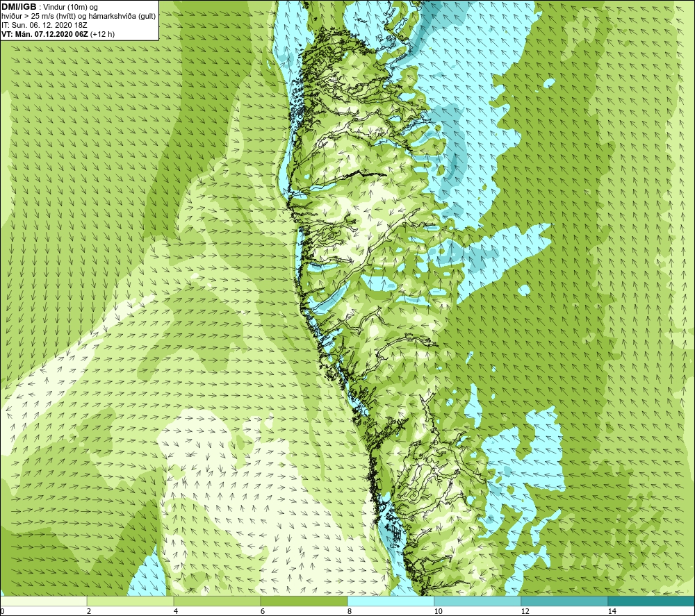Click the legend value '2'
The height and width of the screenshot is (616, 695).
pyautogui.click(x=89, y=611)
